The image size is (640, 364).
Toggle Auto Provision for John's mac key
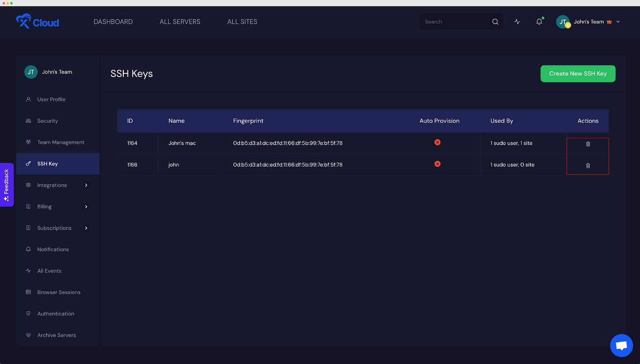[437, 142]
